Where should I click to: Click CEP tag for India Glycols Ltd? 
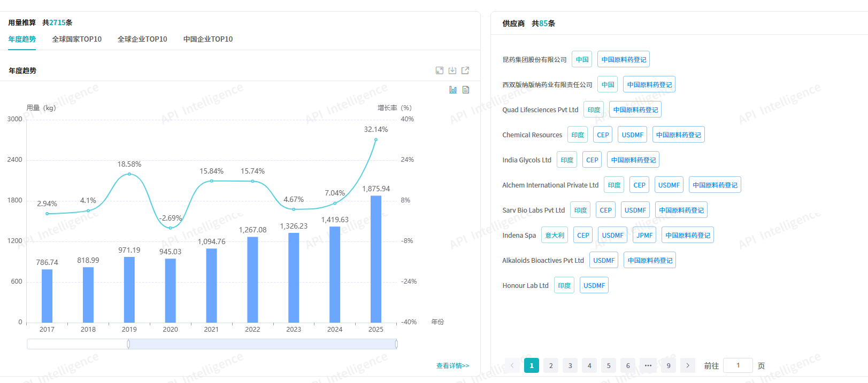tap(592, 160)
